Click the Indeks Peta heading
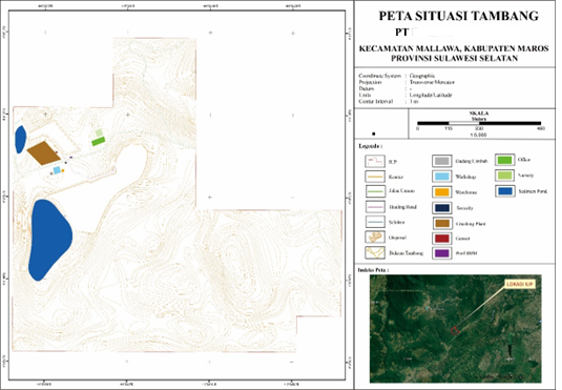The width and height of the screenshot is (562, 390). coord(373,270)
